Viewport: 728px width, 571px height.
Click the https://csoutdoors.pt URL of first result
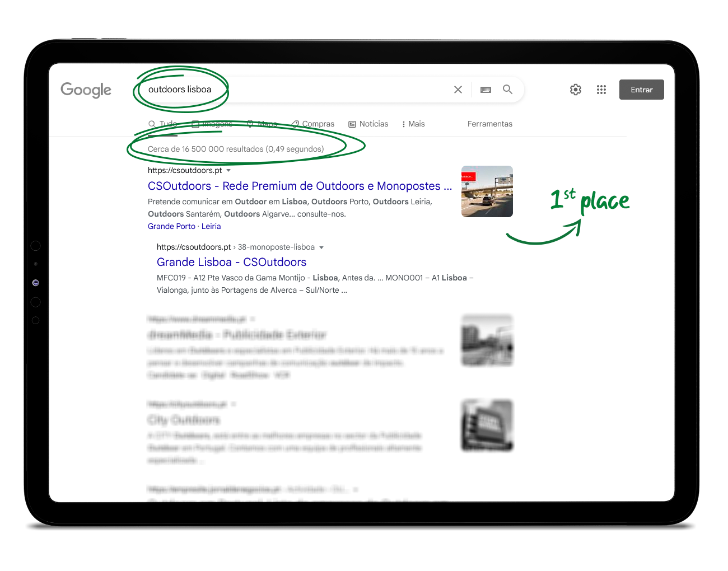185,170
